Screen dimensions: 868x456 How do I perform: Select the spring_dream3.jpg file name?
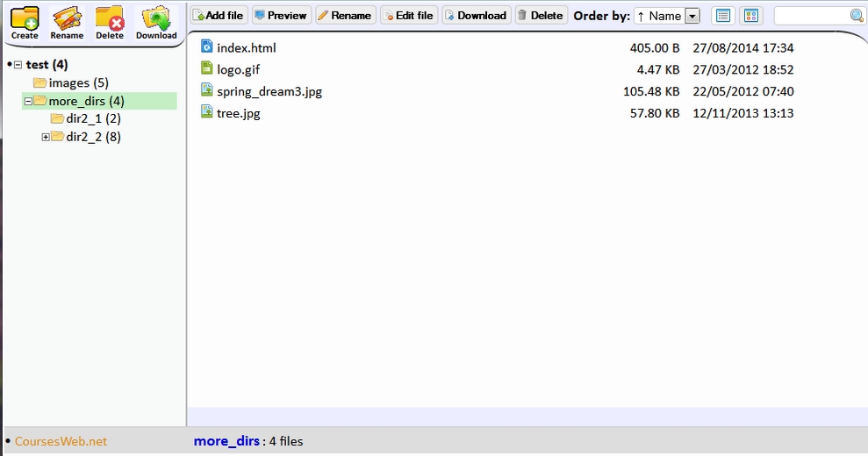tap(269, 92)
